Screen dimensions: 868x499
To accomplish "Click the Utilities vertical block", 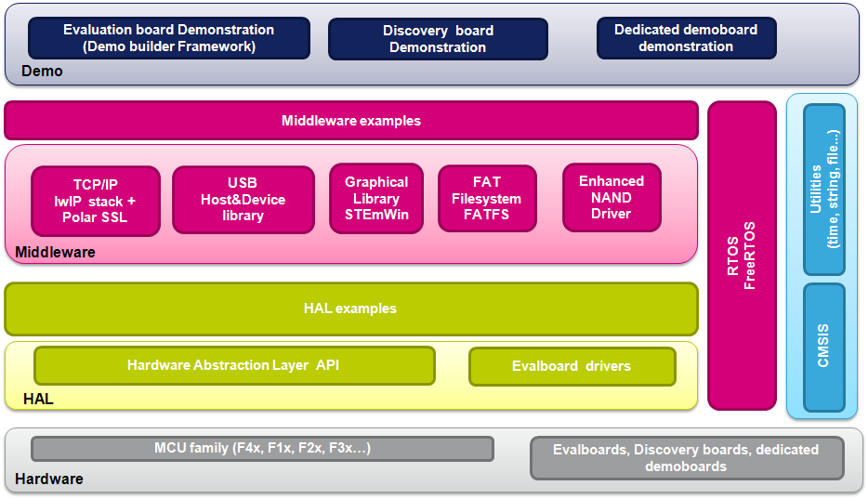I will pos(824,190).
